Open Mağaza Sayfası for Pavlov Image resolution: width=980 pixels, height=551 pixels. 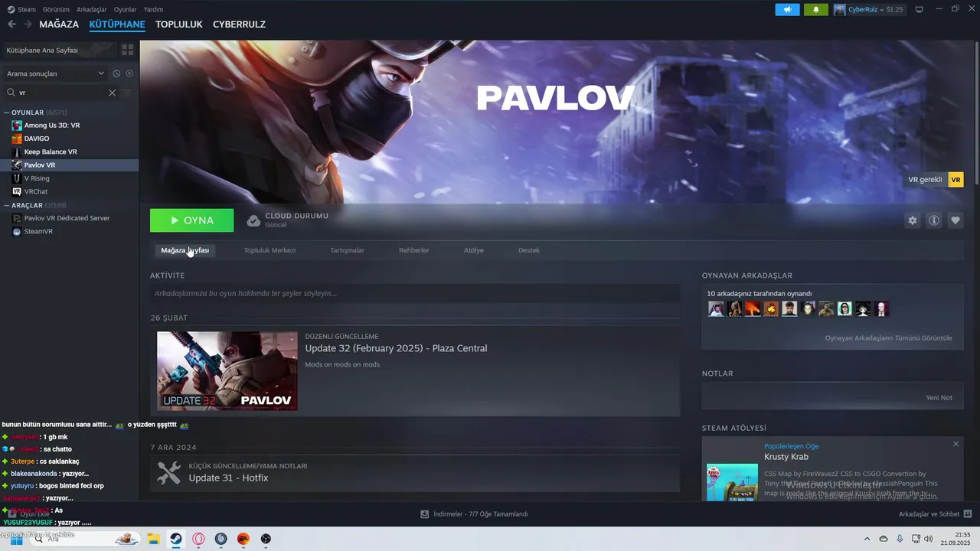click(x=185, y=250)
